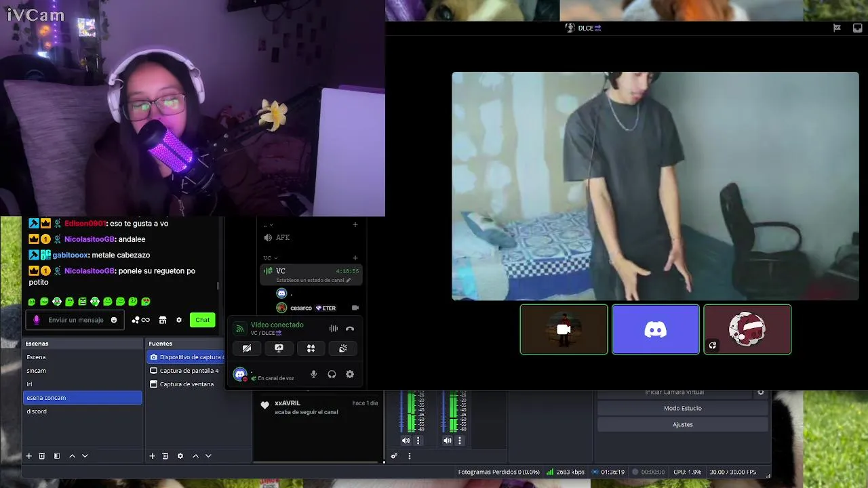Toggle Discord camera off button
The width and height of the screenshot is (868, 488).
247,348
